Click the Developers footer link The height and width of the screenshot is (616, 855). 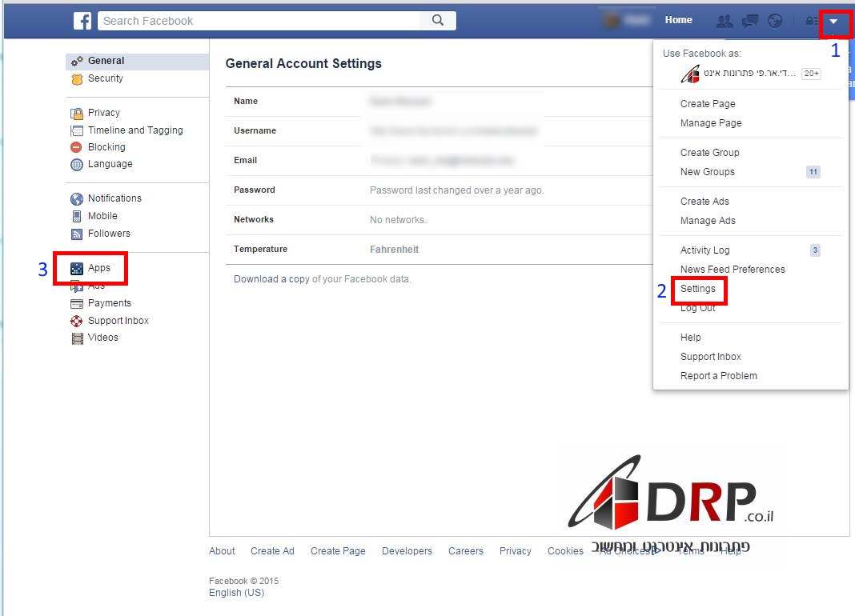click(407, 551)
